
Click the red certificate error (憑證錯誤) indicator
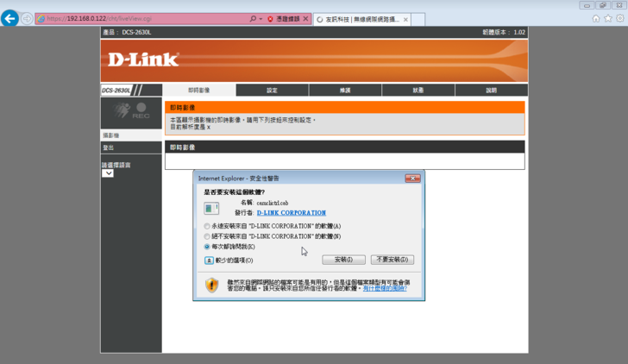tap(283, 19)
